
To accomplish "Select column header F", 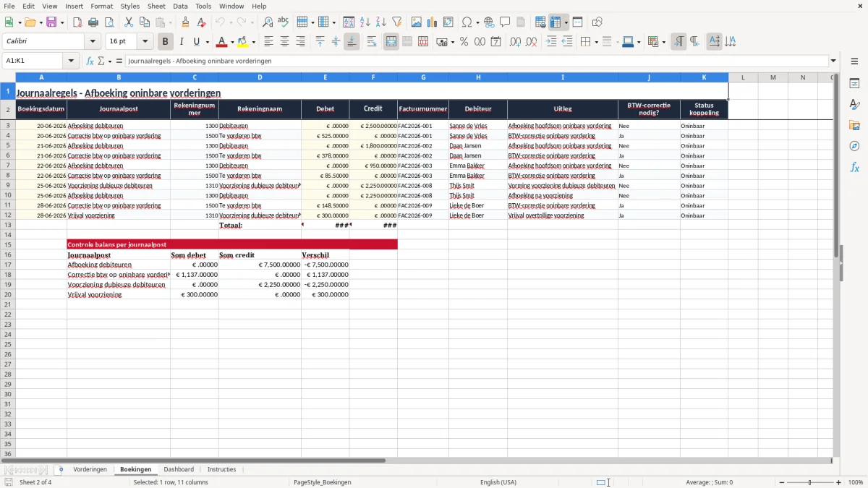I will tap(373, 77).
